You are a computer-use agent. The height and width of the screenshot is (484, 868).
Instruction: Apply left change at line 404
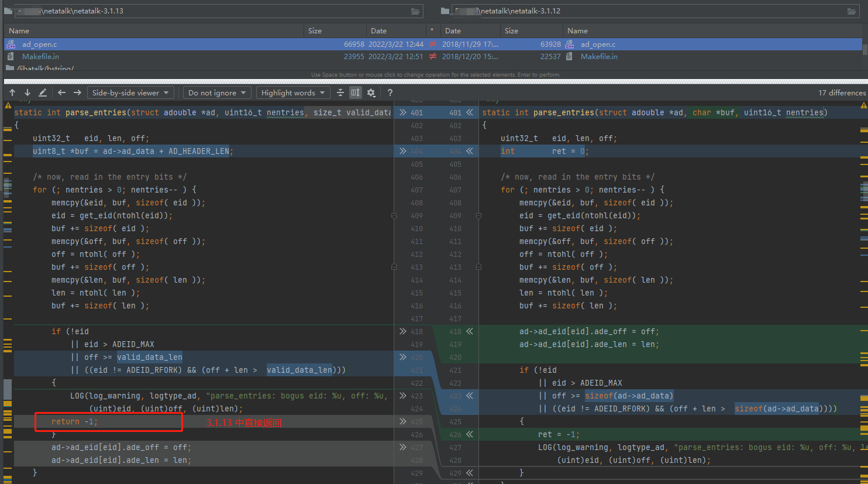403,151
